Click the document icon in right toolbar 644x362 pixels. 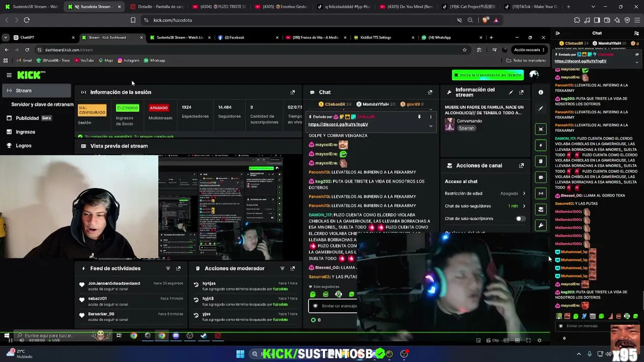[541, 161]
